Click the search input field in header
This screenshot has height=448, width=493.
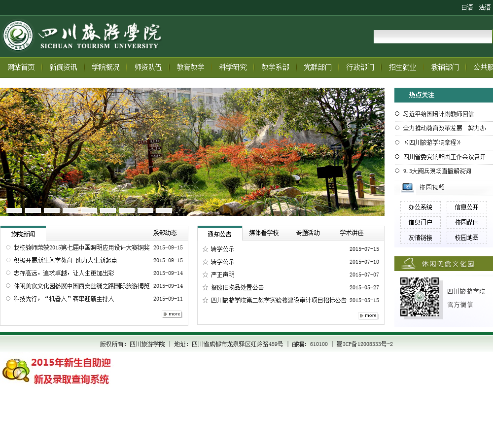(432, 37)
